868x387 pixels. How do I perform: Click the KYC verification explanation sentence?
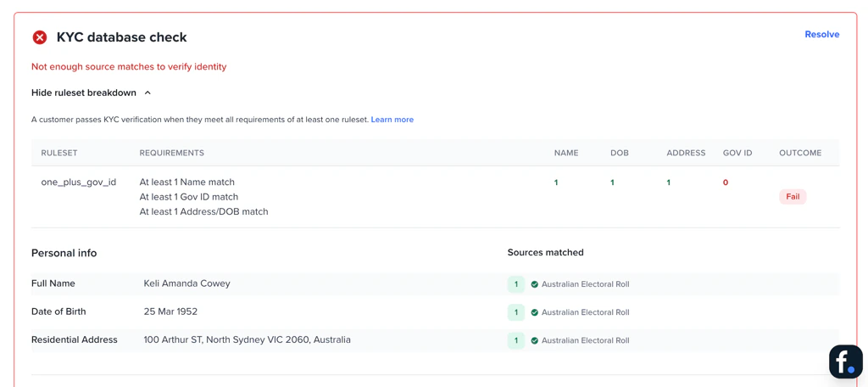point(200,119)
